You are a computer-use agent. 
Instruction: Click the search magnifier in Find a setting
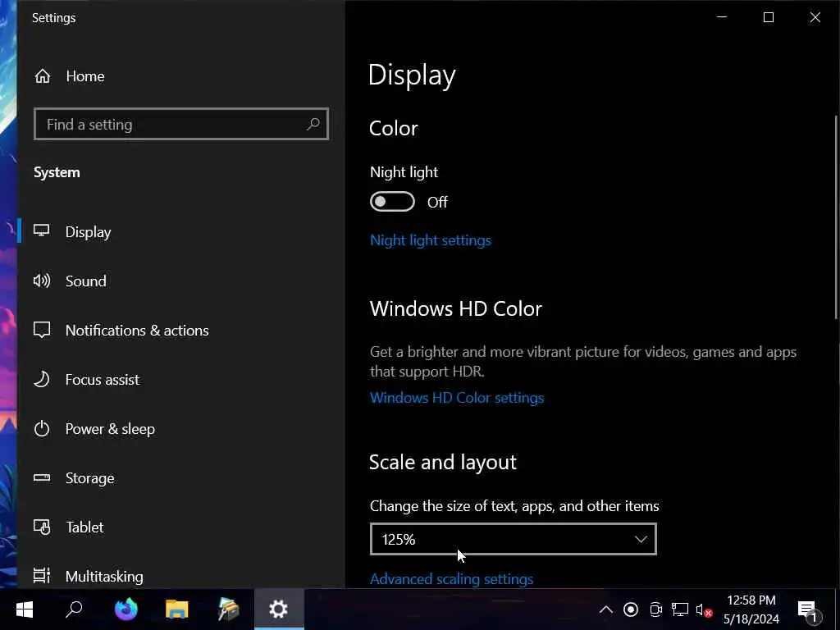pyautogui.click(x=313, y=125)
